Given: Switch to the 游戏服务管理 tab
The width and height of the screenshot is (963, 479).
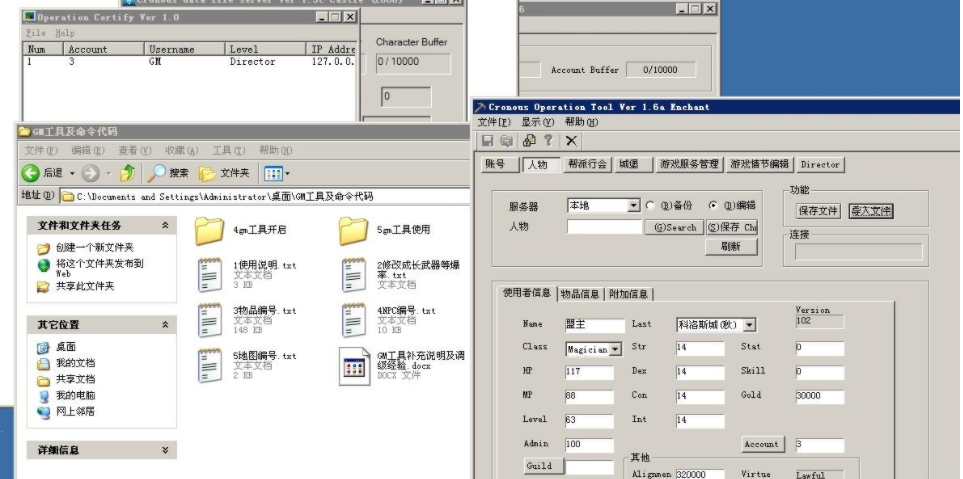Looking at the screenshot, I should pyautogui.click(x=689, y=164).
